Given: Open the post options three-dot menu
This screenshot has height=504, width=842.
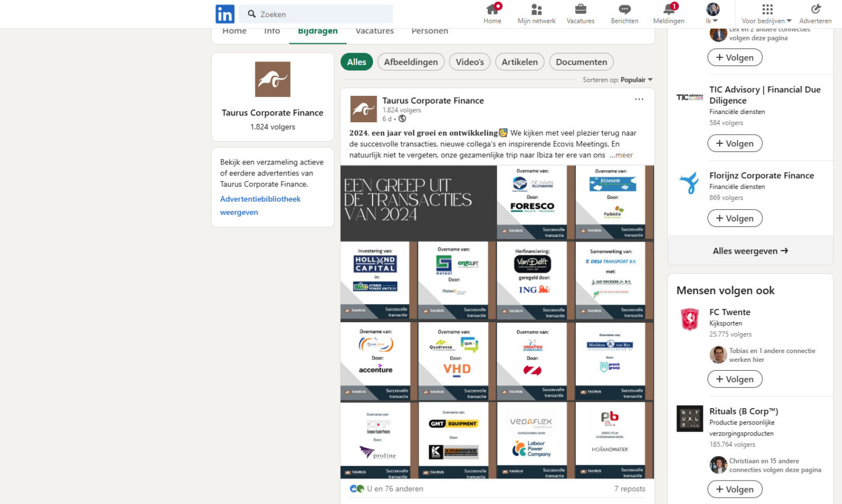Looking at the screenshot, I should (639, 99).
